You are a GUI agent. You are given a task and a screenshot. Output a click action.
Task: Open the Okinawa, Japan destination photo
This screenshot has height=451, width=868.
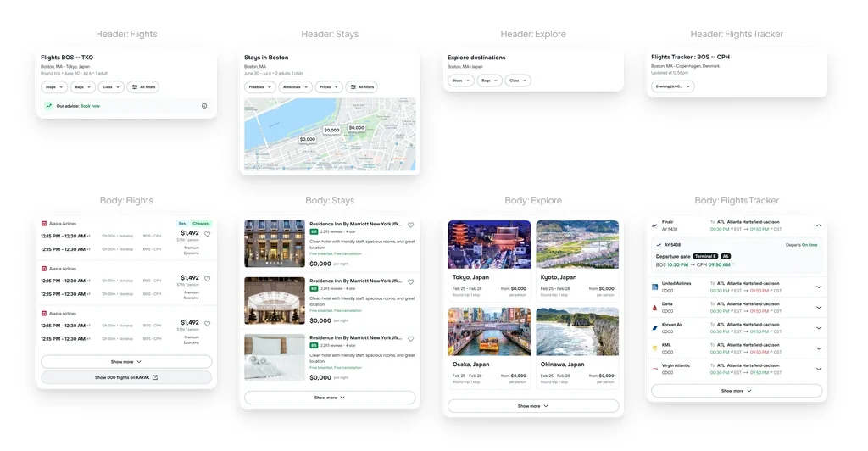577,331
